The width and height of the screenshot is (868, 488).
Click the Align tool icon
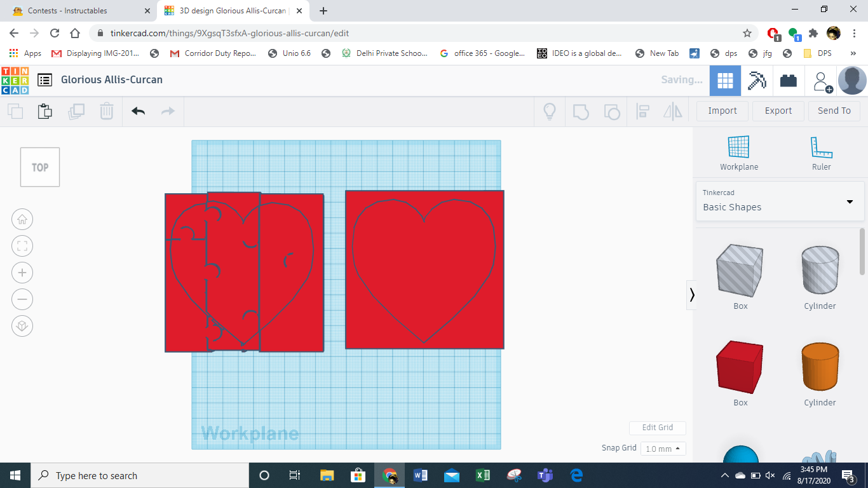(642, 111)
